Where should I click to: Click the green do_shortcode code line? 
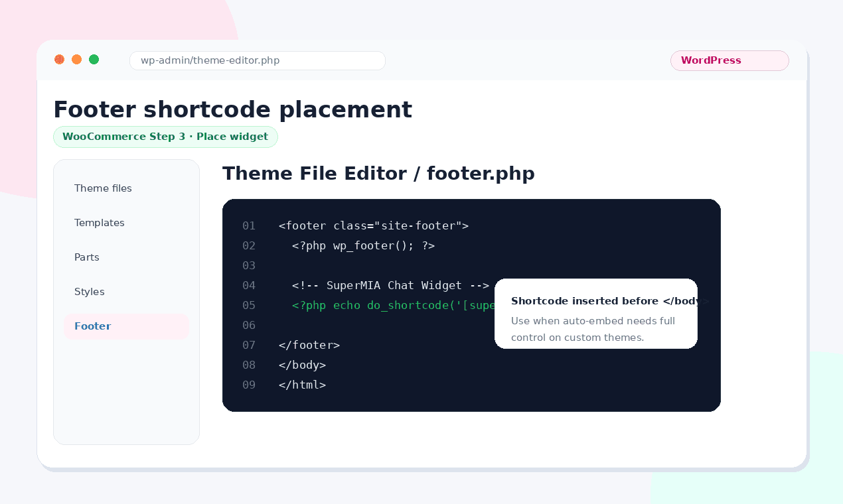tap(394, 305)
